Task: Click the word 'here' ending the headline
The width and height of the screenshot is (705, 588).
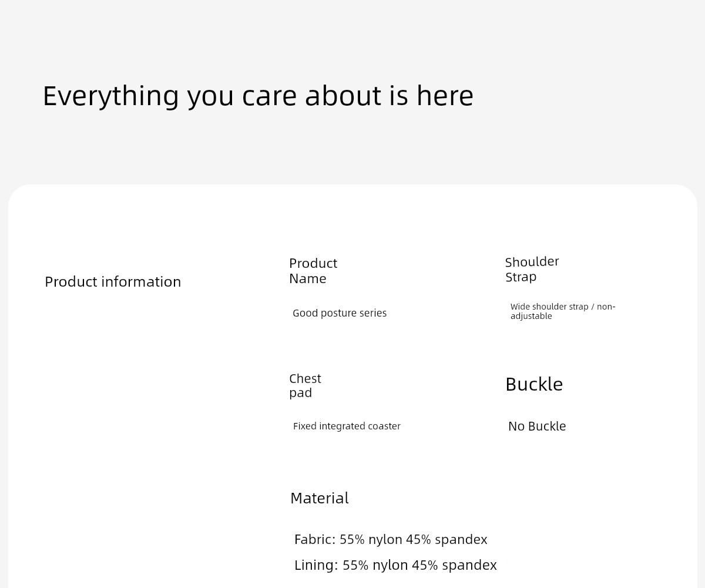Action: click(x=445, y=95)
